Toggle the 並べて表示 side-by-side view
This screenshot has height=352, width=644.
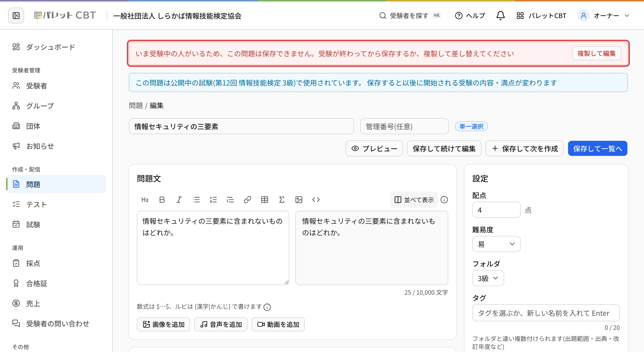tap(414, 200)
